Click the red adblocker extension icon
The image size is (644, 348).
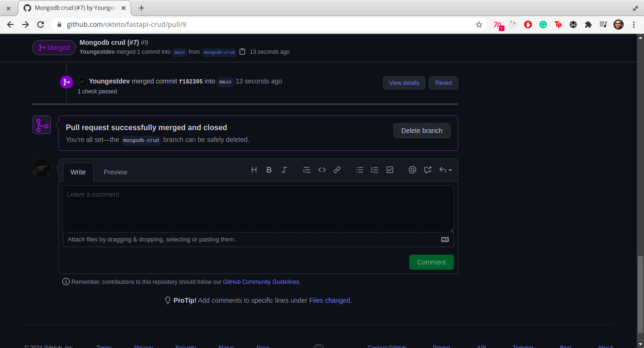[528, 25]
